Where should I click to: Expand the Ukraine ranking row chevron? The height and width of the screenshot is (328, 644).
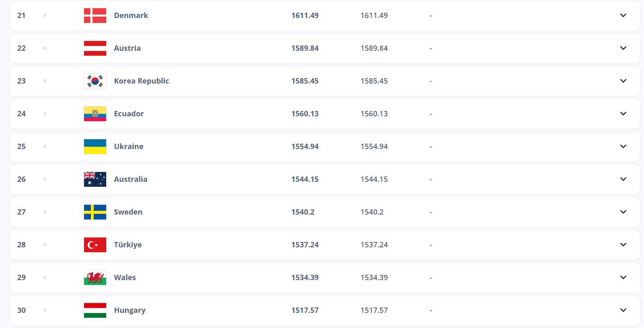[623, 147]
